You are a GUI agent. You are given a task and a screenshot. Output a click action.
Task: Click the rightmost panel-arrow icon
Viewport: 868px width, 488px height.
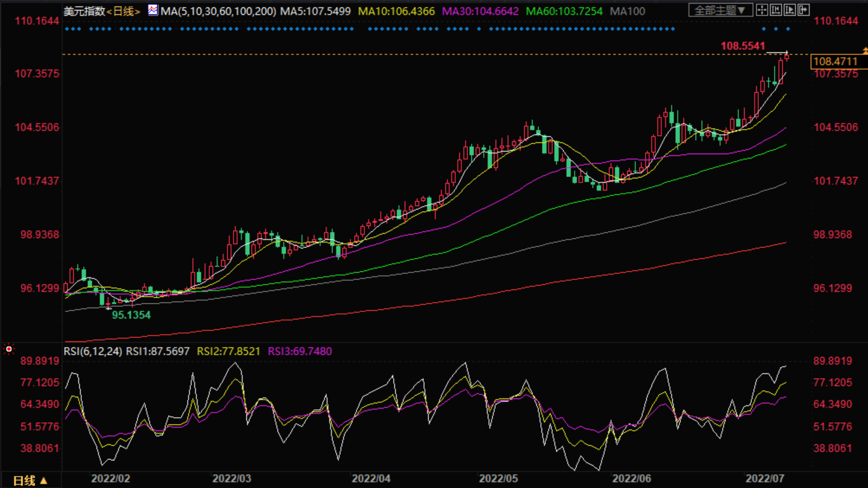coord(803,10)
